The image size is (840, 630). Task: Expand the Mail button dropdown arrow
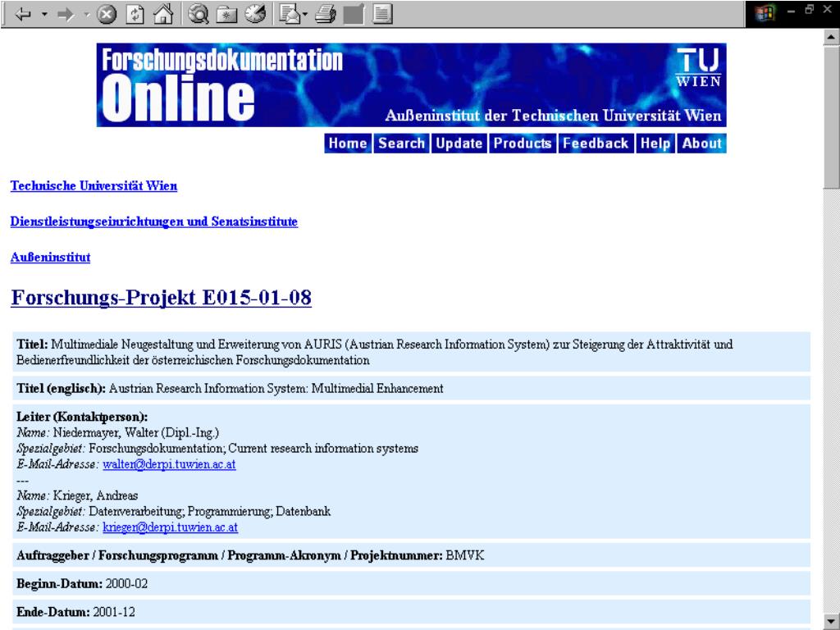(x=305, y=15)
